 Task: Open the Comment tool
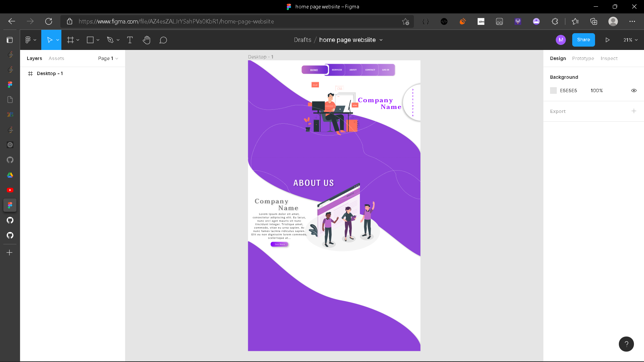(x=163, y=40)
